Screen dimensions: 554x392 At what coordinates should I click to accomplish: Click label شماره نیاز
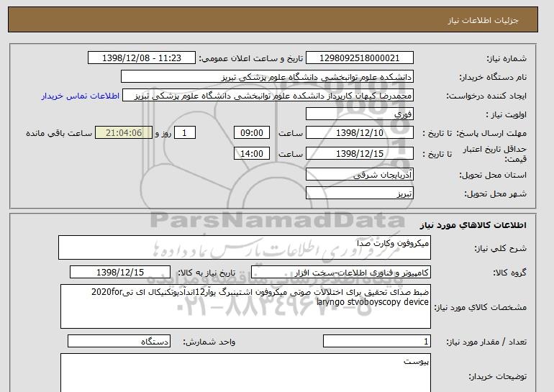coord(507,58)
